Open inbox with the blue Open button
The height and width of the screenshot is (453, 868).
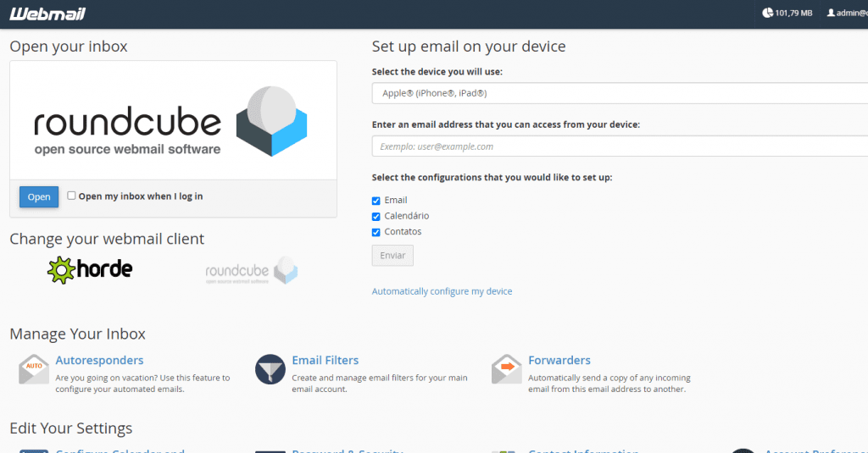[x=39, y=197]
